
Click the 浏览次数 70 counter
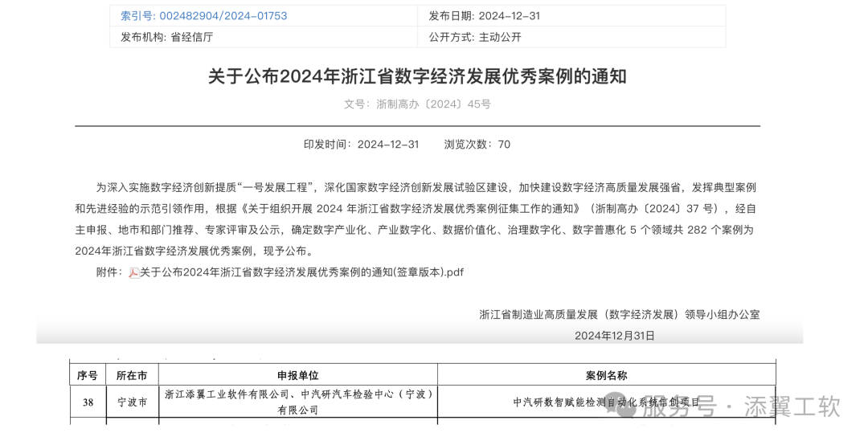coord(477,145)
